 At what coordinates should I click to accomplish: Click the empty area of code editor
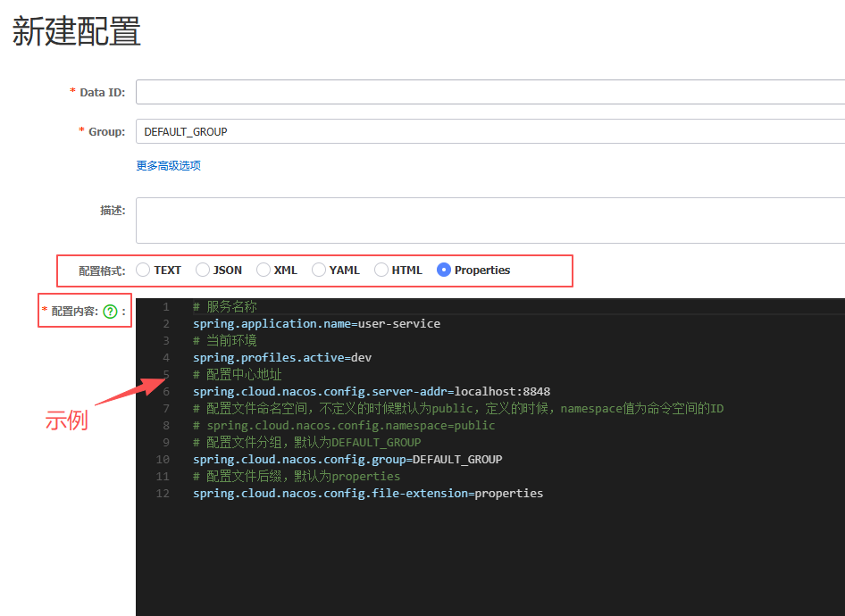[489, 562]
